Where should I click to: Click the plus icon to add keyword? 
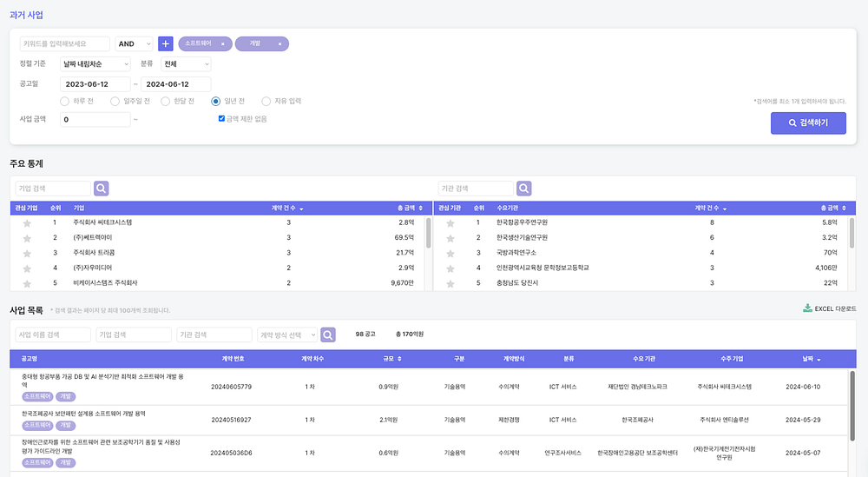click(166, 43)
